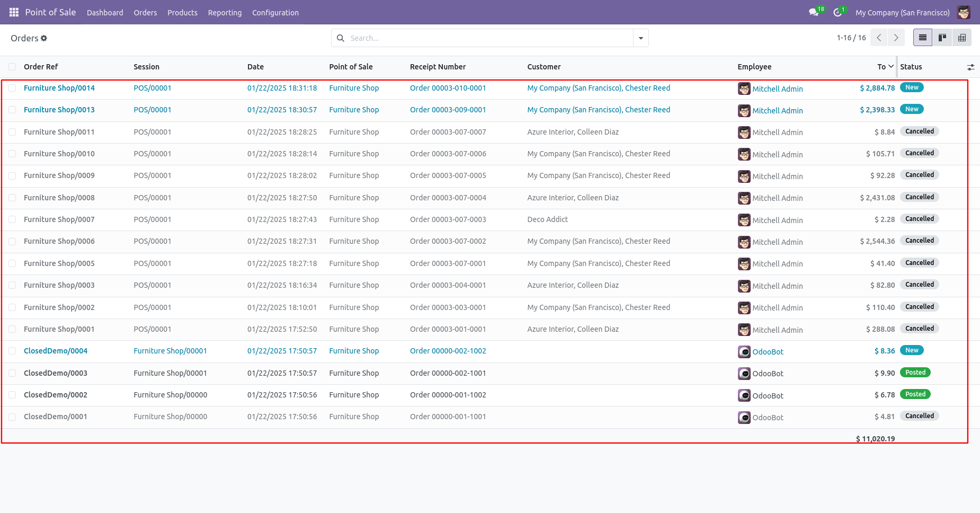Open receipt Order 00003-010-0001
The height and width of the screenshot is (513, 980).
tap(448, 88)
